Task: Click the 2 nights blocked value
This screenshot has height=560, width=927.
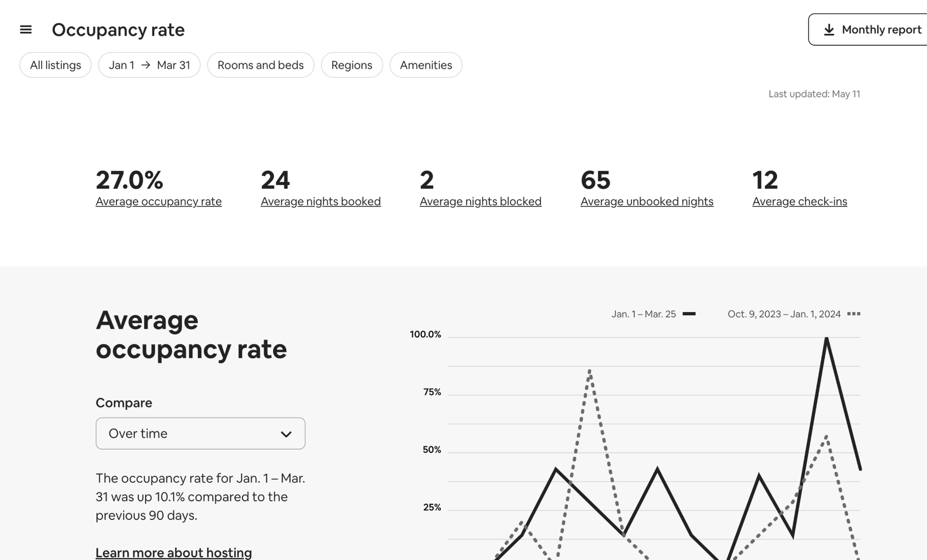Action: click(x=427, y=180)
